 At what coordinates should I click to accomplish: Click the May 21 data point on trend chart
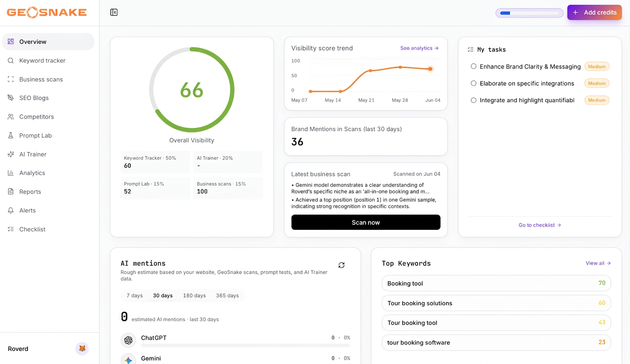(370, 71)
